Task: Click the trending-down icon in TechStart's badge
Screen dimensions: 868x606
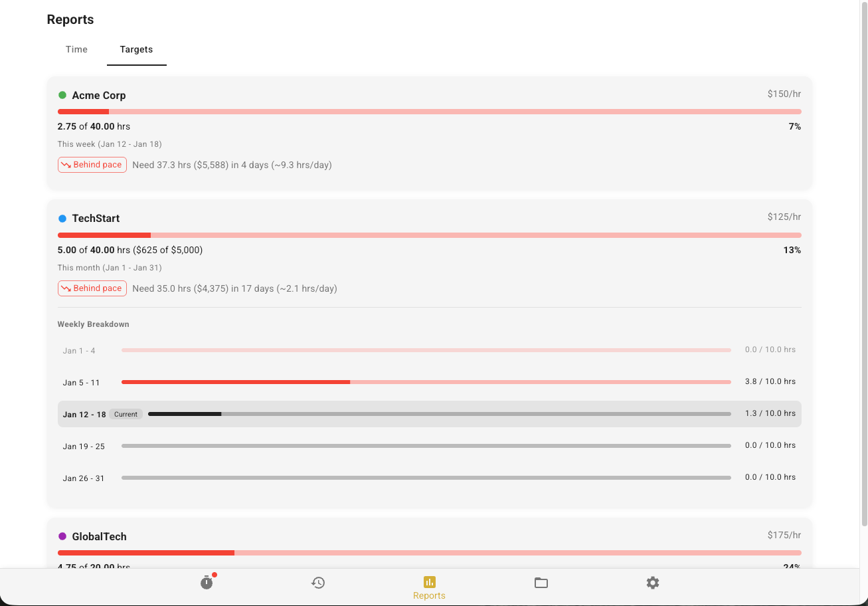Action: (x=66, y=288)
